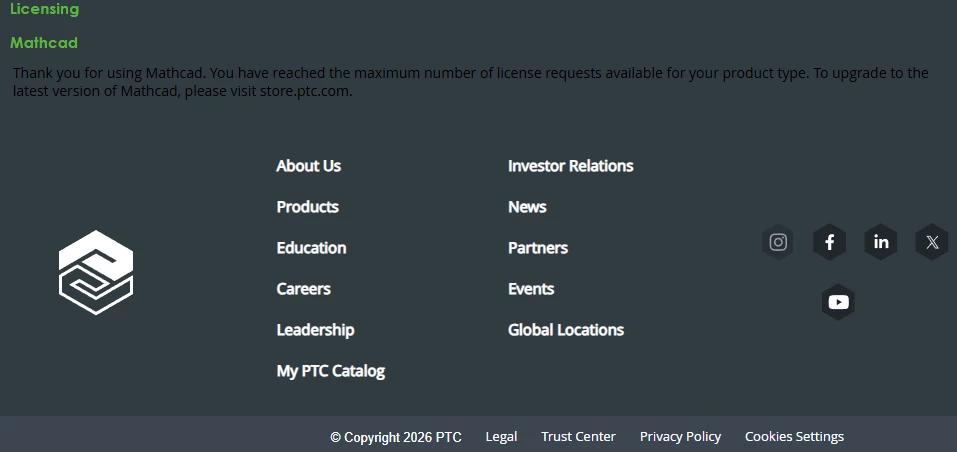
Task: Open Cookies Settings in the footer
Action: tap(794, 437)
